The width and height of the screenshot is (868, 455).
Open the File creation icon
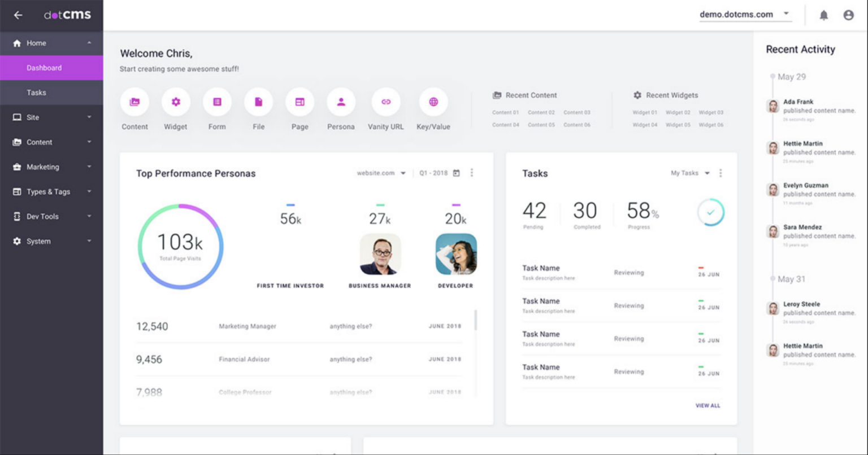(258, 103)
